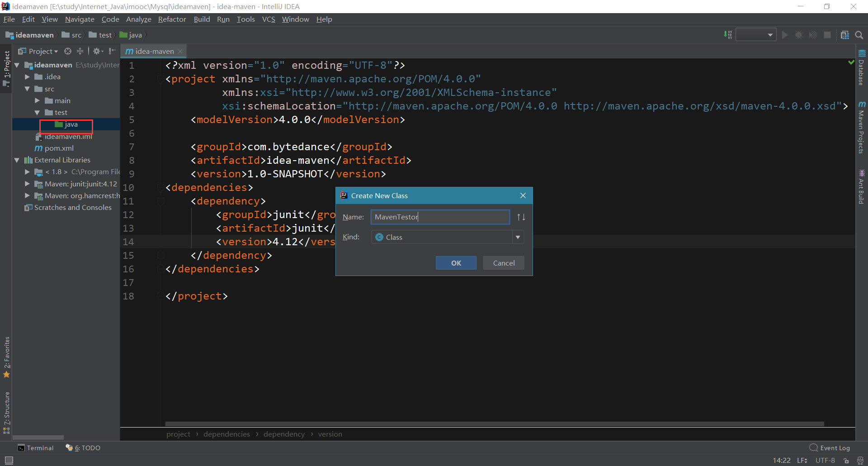
Task: Click fold marker on the dependencies line
Action: 160,187
